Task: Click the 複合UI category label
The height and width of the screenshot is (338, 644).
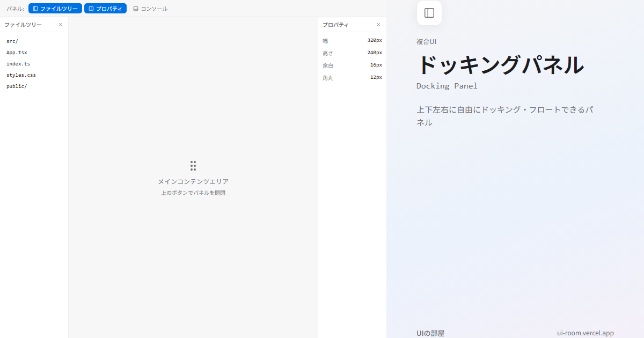Action: [x=426, y=42]
